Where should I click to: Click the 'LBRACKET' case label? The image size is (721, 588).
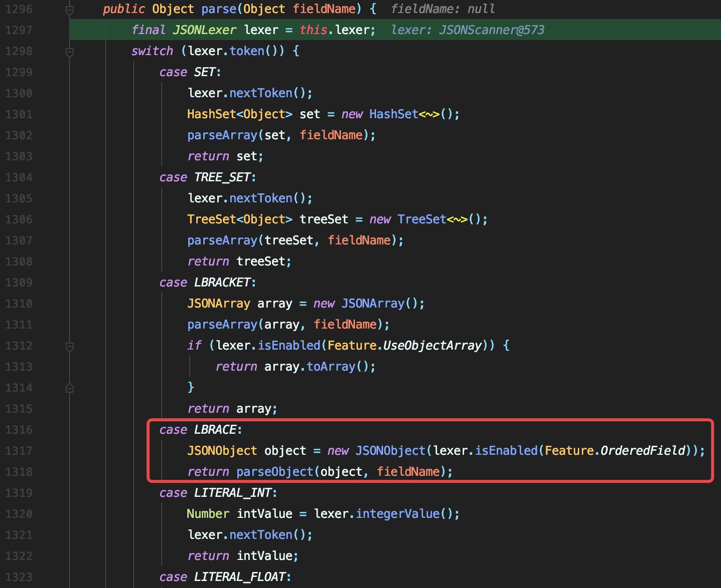point(222,282)
